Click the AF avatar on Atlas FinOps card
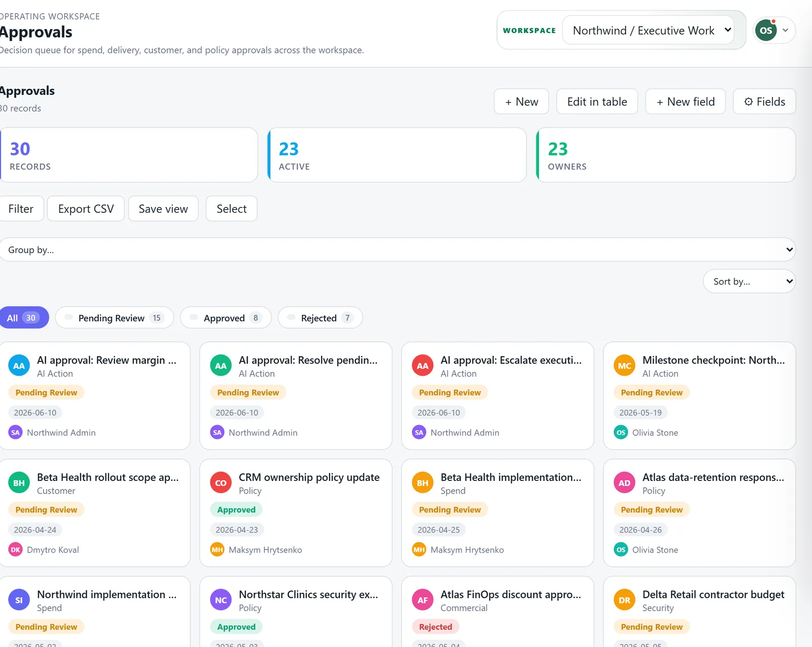 click(x=423, y=600)
